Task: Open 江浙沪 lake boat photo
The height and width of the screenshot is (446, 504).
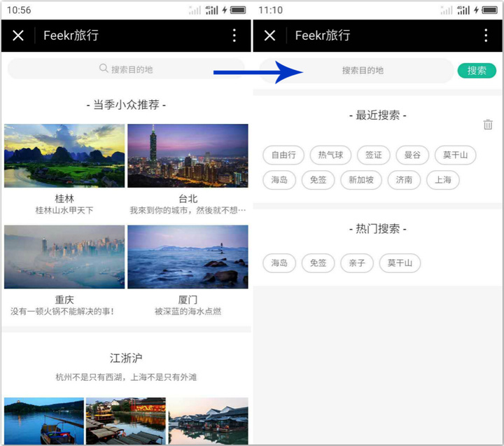Action: 44,421
